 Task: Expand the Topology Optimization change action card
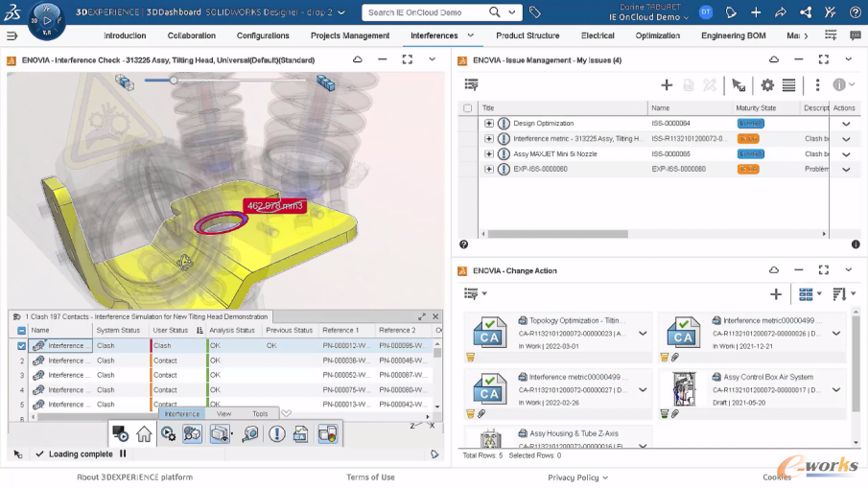[643, 334]
